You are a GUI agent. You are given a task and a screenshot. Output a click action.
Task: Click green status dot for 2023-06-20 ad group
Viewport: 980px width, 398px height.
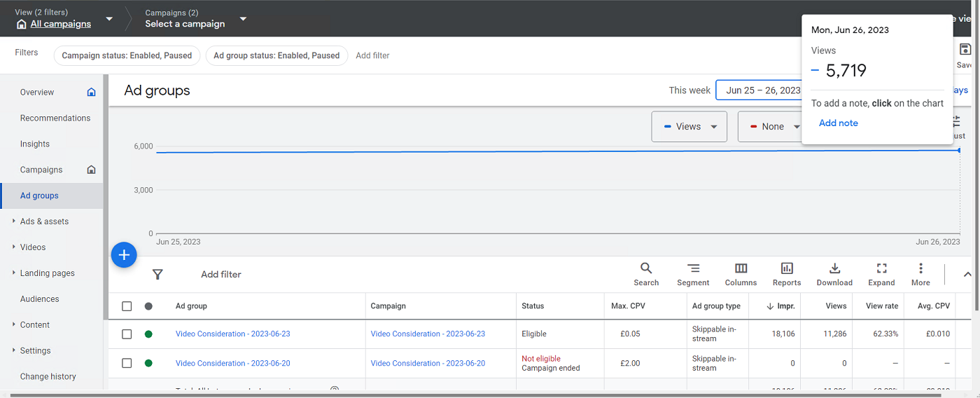148,363
